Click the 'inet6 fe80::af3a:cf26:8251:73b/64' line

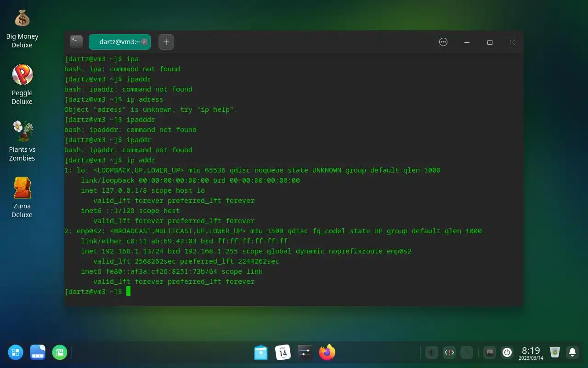(x=172, y=271)
